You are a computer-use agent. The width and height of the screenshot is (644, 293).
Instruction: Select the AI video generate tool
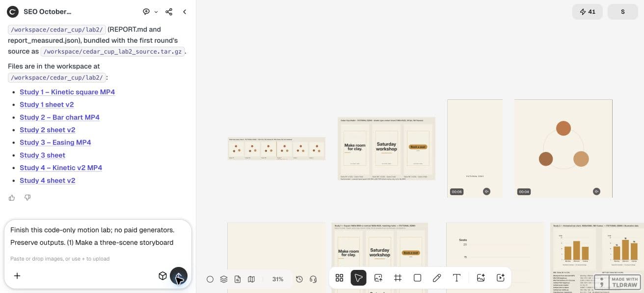[501, 278]
